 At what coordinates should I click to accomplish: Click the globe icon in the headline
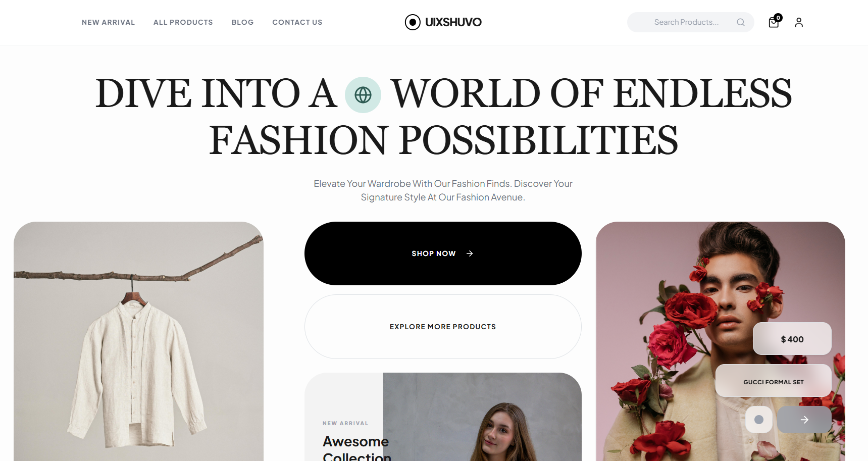click(x=363, y=95)
